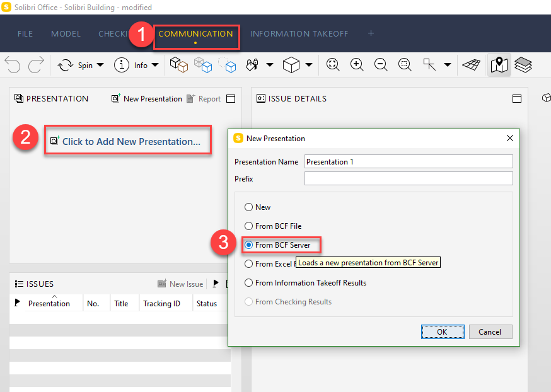Click the Report button

point(204,99)
